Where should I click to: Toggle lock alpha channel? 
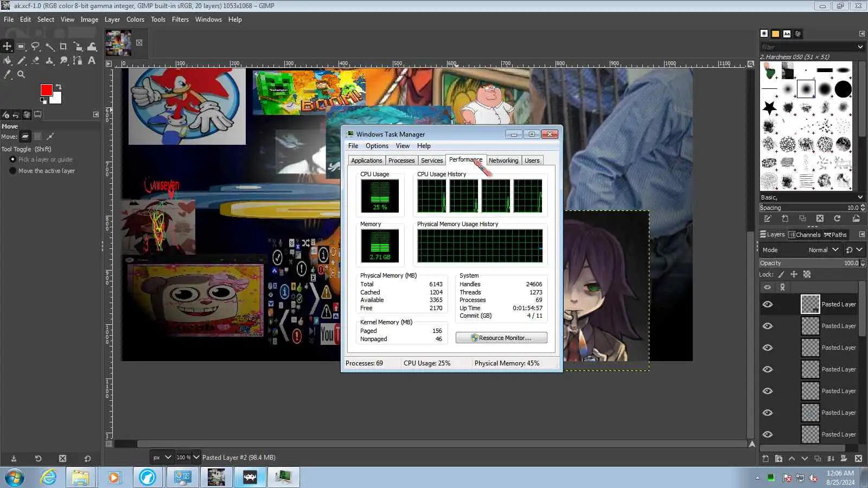click(807, 274)
